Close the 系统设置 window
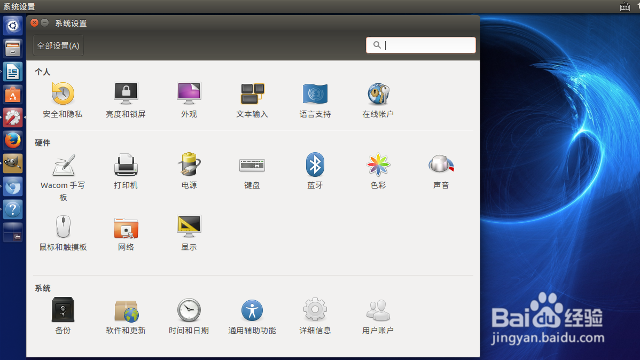 point(34,23)
